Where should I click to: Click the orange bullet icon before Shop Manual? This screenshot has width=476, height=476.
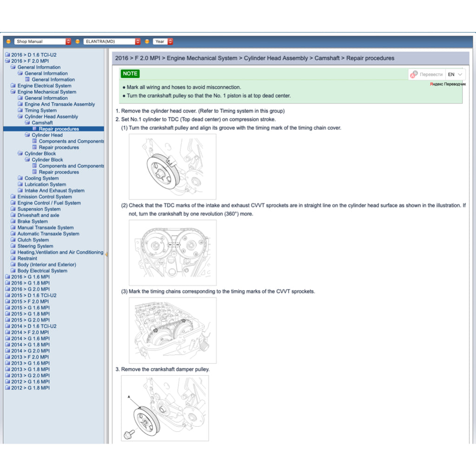(8, 41)
